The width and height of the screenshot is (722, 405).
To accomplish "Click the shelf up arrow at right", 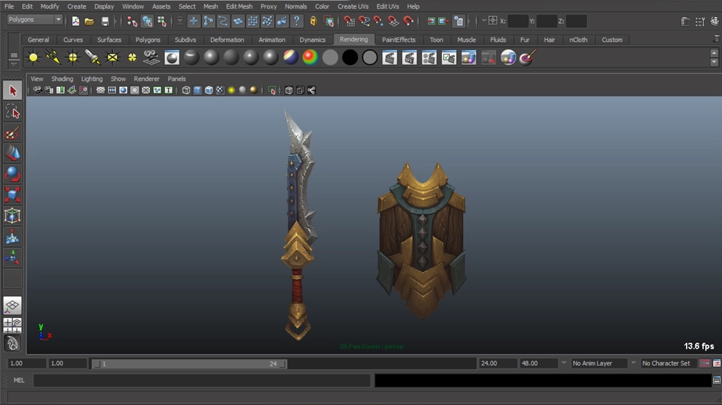I will 714,53.
